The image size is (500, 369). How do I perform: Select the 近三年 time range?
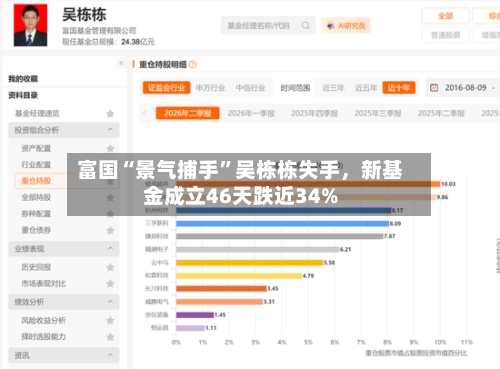click(333, 88)
